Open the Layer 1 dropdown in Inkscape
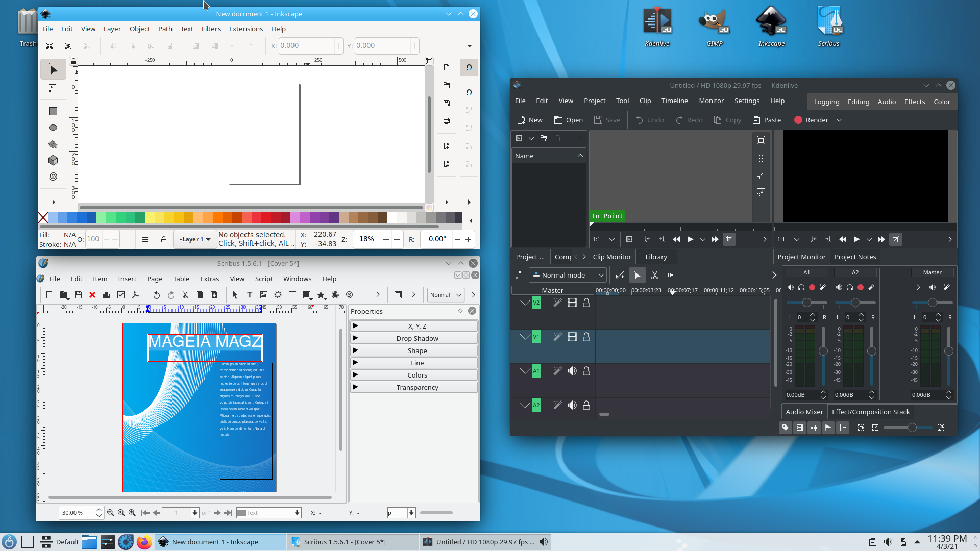This screenshot has height=551, width=980. point(195,239)
